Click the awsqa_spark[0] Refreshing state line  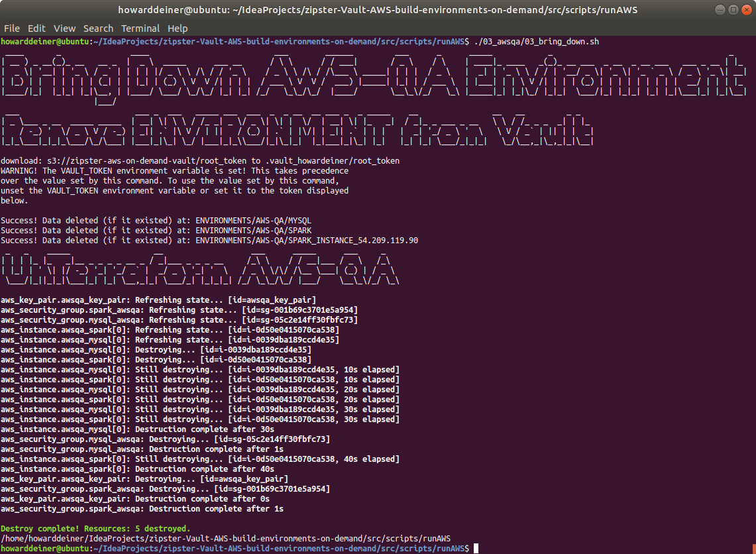tap(170, 330)
